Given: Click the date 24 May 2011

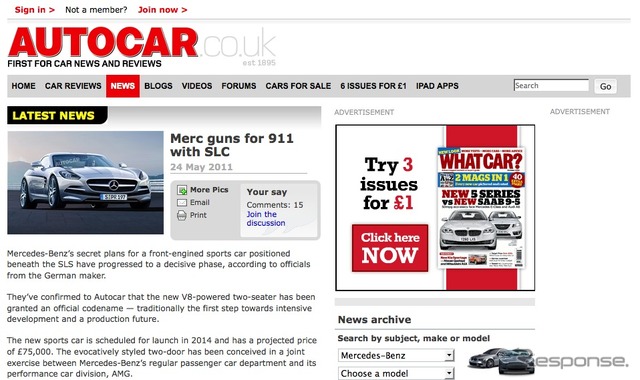Looking at the screenshot, I should pyautogui.click(x=202, y=167).
